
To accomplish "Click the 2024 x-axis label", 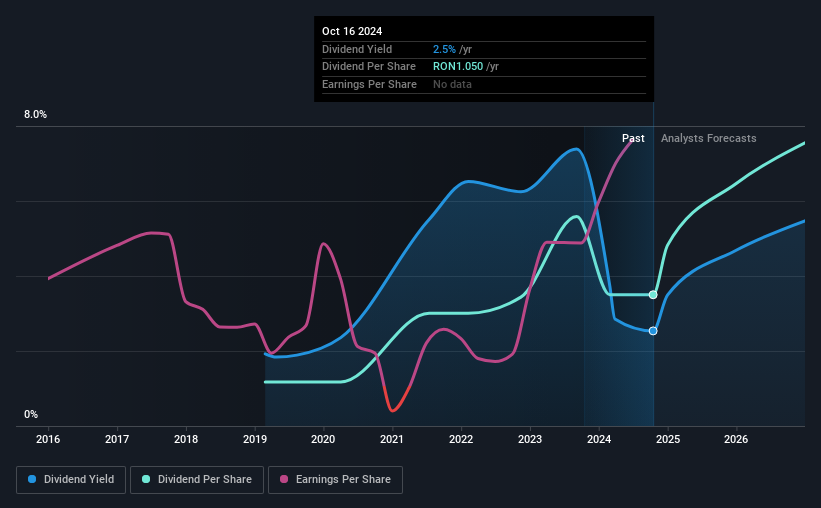I will coord(599,439).
